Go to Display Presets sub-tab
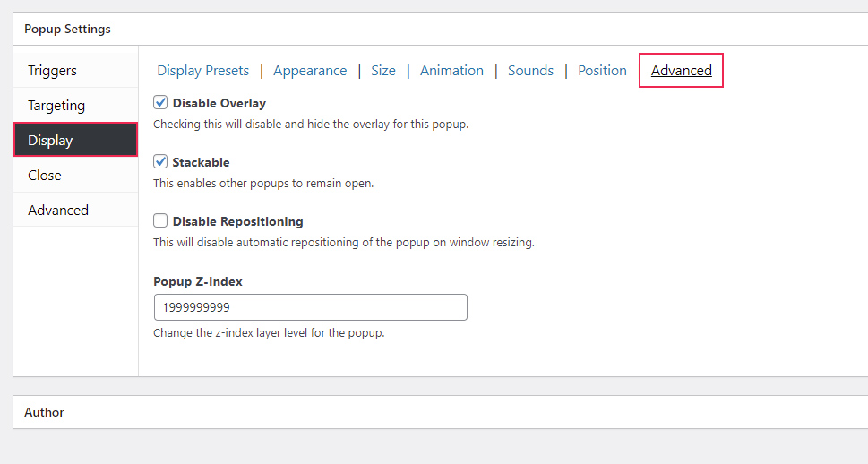Screen dimensions: 868x464 pyautogui.click(x=203, y=71)
